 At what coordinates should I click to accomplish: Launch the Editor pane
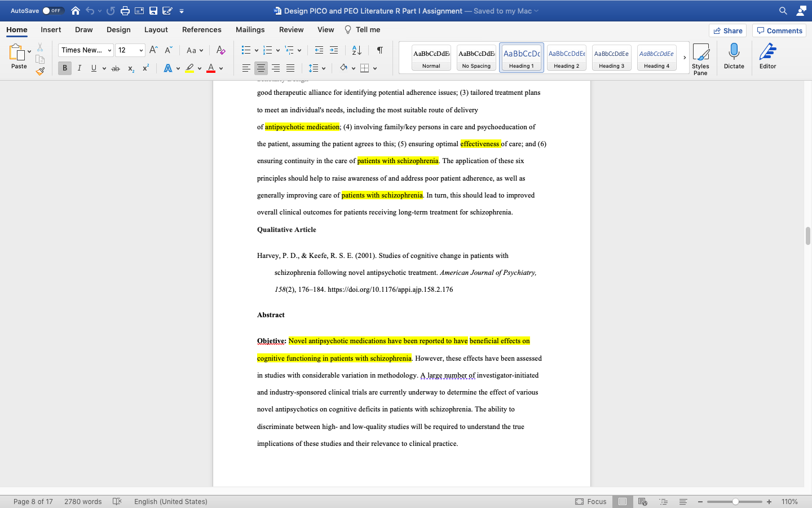pos(767,56)
